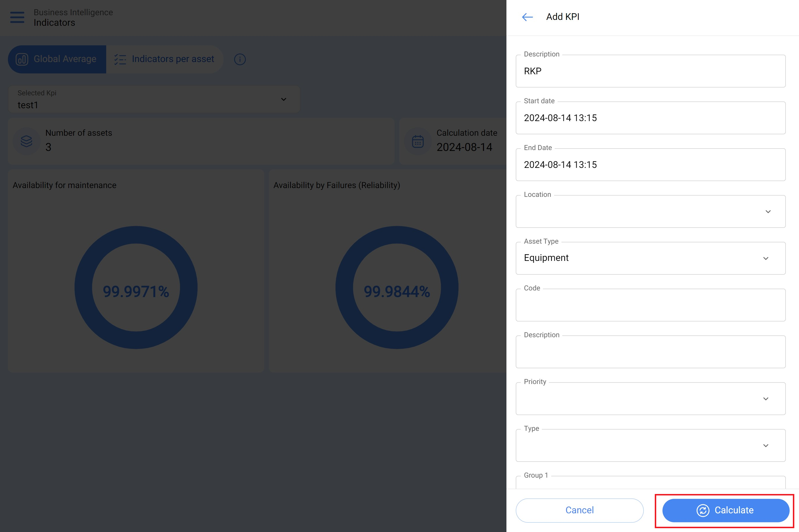Viewport: 799px width, 532px height.
Task: Click the refresh icon on Calculate button
Action: pyautogui.click(x=703, y=510)
